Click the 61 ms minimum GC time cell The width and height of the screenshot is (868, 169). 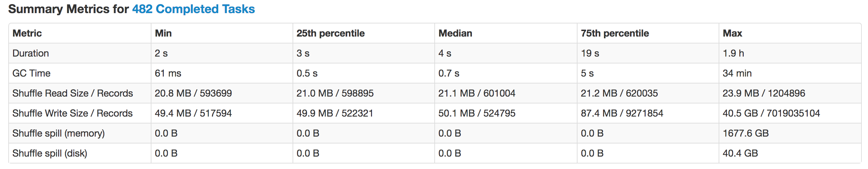pos(168,73)
